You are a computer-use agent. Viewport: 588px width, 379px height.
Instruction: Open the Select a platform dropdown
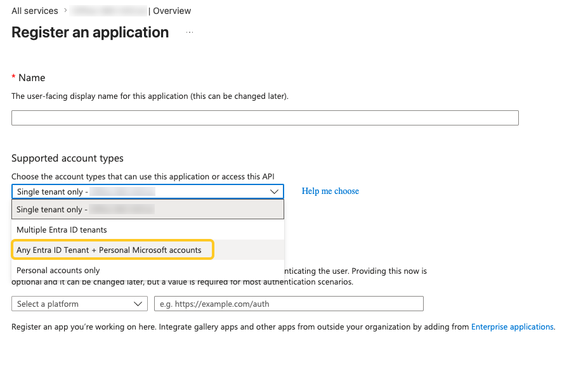[x=79, y=304]
